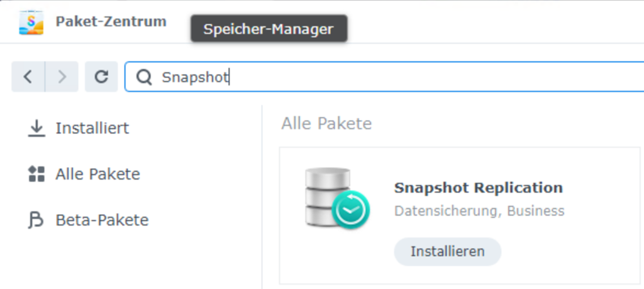The width and height of the screenshot is (644, 289).
Task: Click the Speicher-Manager tooltip label
Action: pos(269,29)
